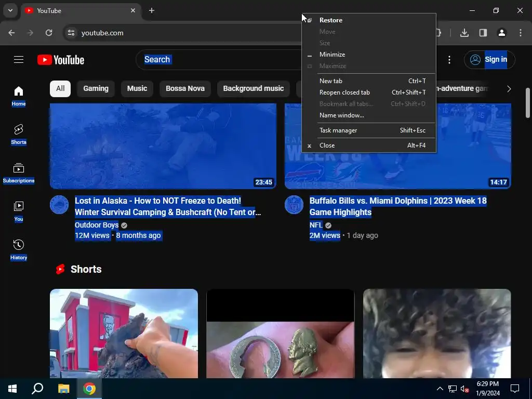Open NFL channel name link
Screen dimensions: 532x399
[316, 225]
